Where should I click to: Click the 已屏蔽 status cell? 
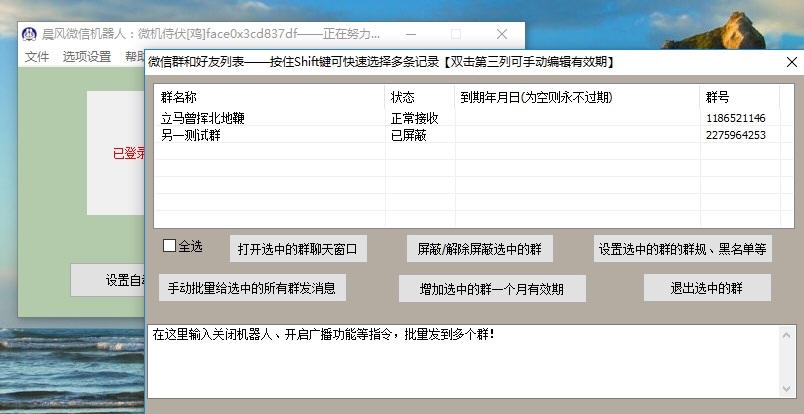click(x=409, y=135)
